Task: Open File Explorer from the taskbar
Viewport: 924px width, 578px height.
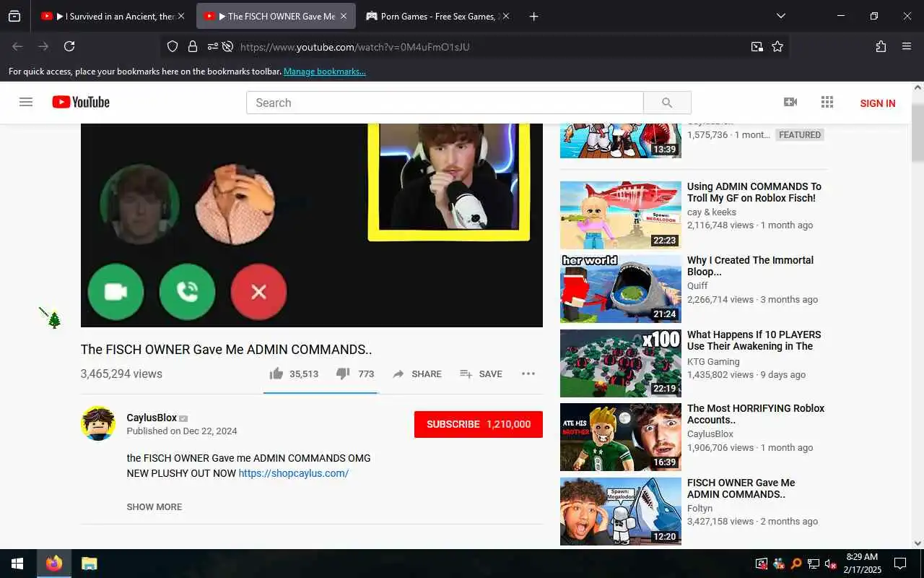Action: click(89, 564)
